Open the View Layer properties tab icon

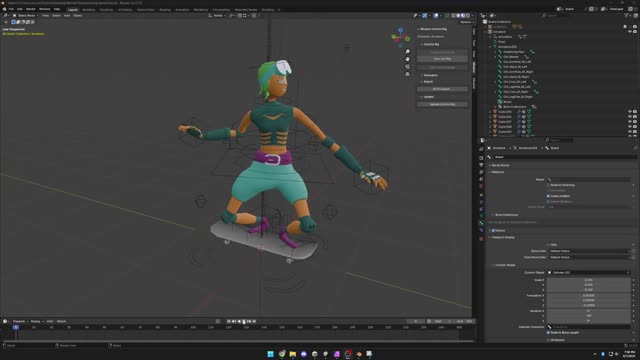coord(481,172)
